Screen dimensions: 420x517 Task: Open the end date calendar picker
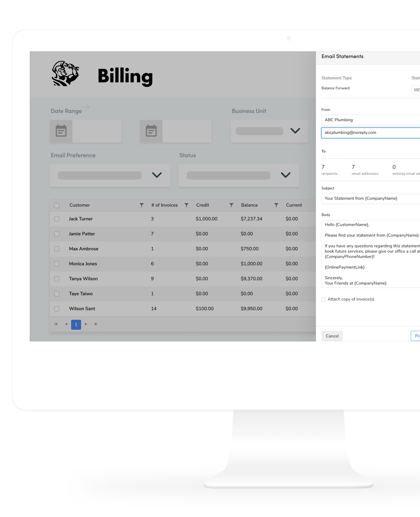pyautogui.click(x=151, y=131)
